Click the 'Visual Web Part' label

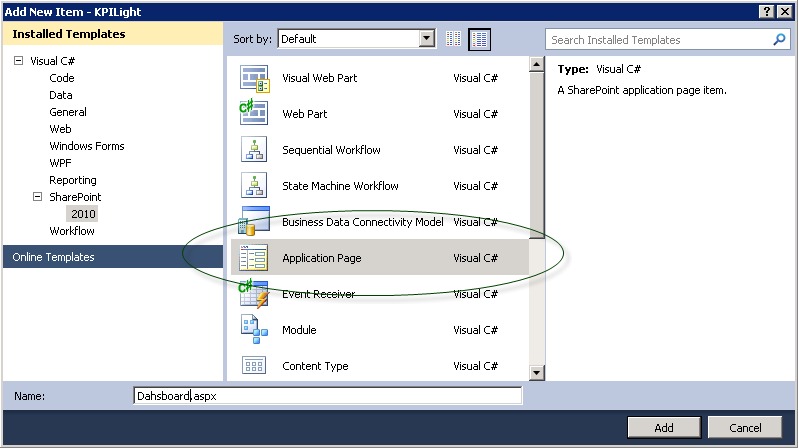pyautogui.click(x=320, y=78)
